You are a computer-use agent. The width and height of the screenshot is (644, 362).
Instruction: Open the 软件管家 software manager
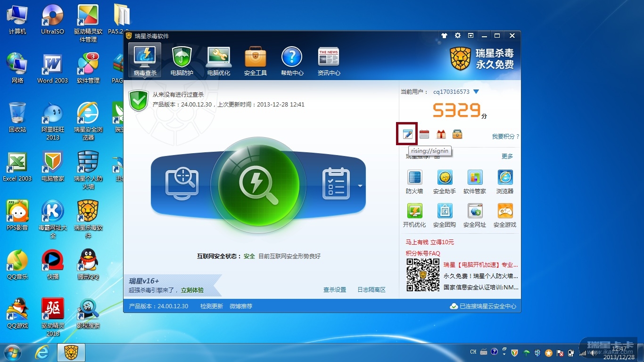[475, 182]
